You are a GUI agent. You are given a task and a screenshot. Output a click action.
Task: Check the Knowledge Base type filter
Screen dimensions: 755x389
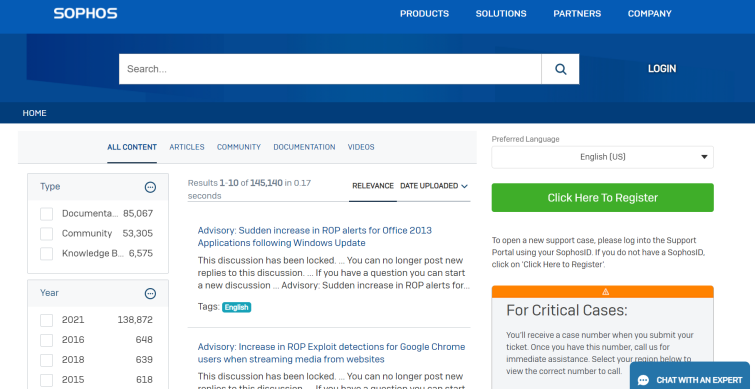coord(46,254)
